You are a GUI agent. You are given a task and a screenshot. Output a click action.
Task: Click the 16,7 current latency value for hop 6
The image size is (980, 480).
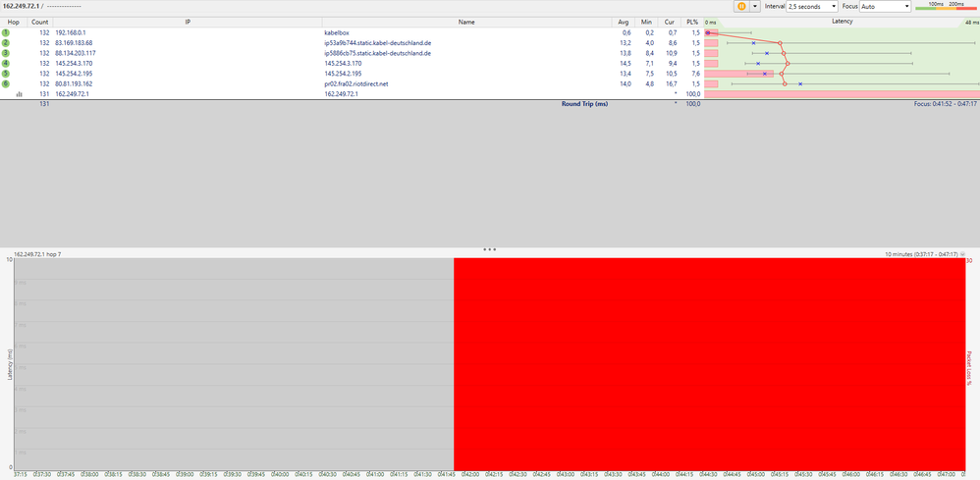(672, 83)
